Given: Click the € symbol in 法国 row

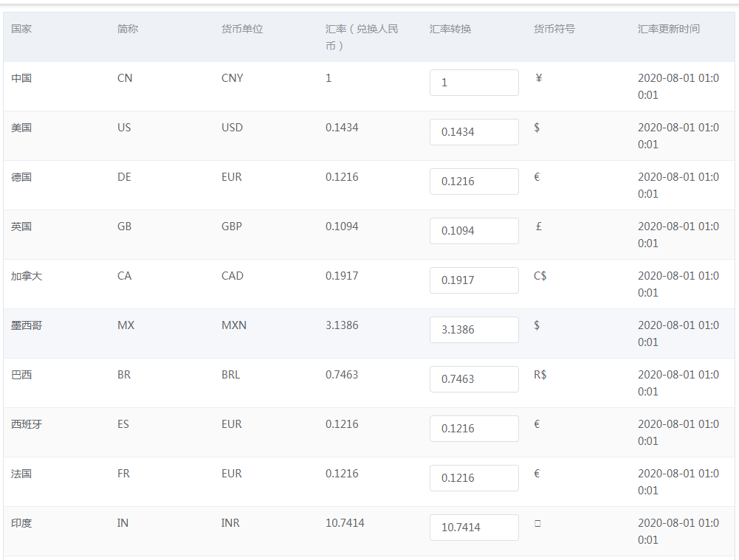Looking at the screenshot, I should click(x=537, y=474).
